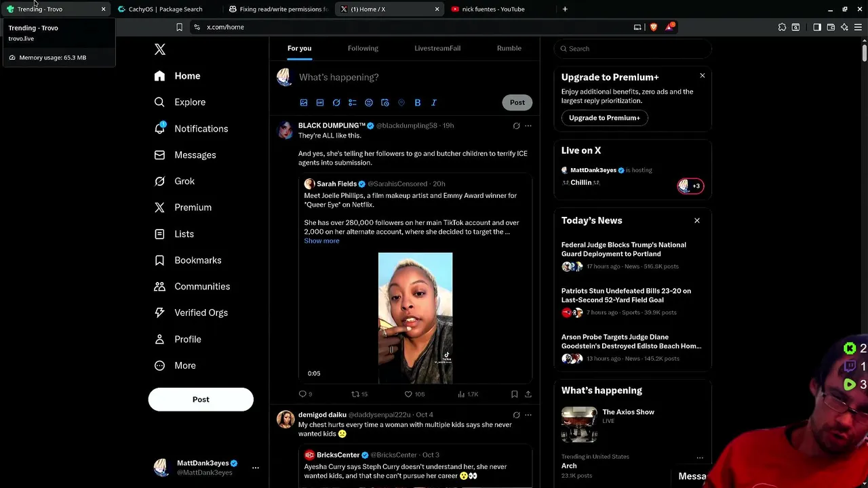Open Premium in sidebar
Image resolution: width=868 pixels, height=488 pixels.
183,207
